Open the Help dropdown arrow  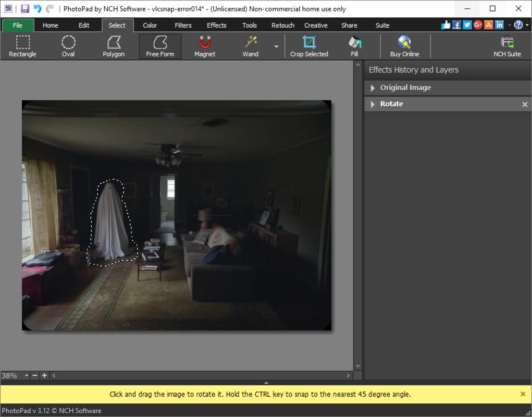(527, 25)
